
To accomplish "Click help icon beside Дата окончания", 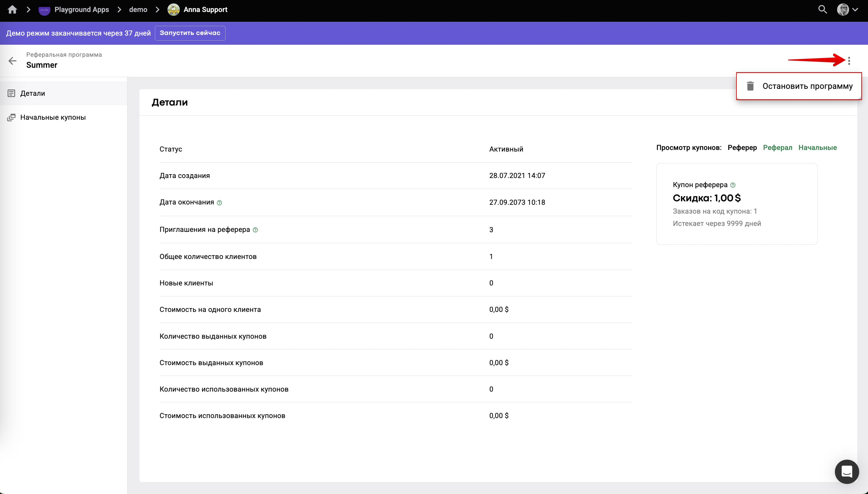I will pos(220,203).
